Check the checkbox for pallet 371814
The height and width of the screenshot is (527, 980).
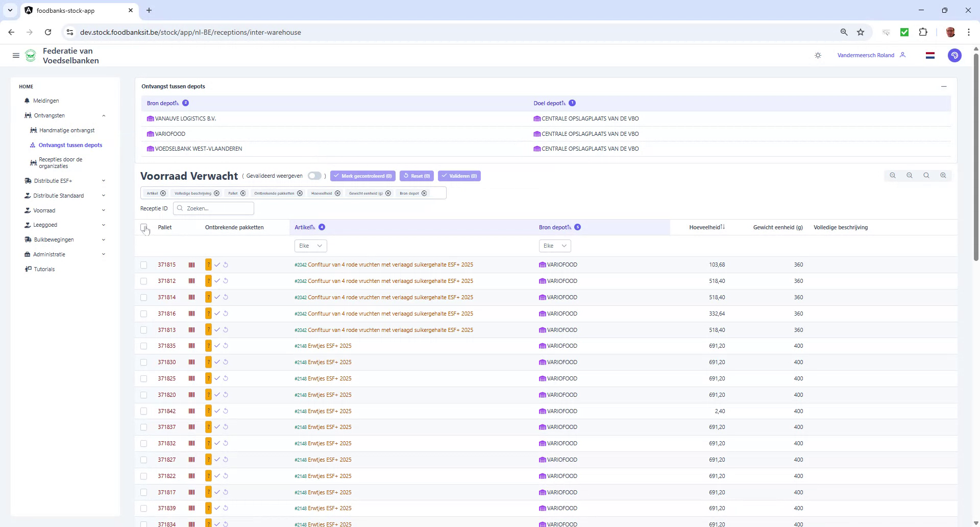144,297
